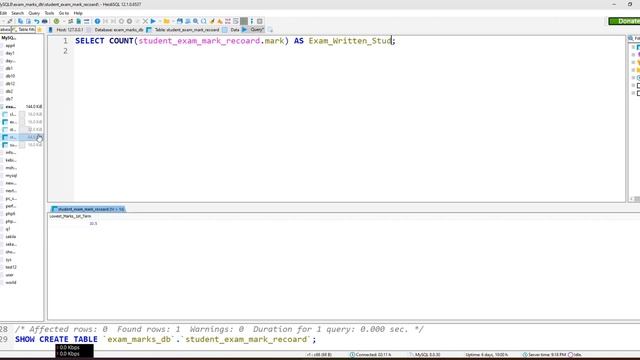Screen dimensions: 640x360
Task: Click the MySQL version status bar entry
Action: coord(425,355)
